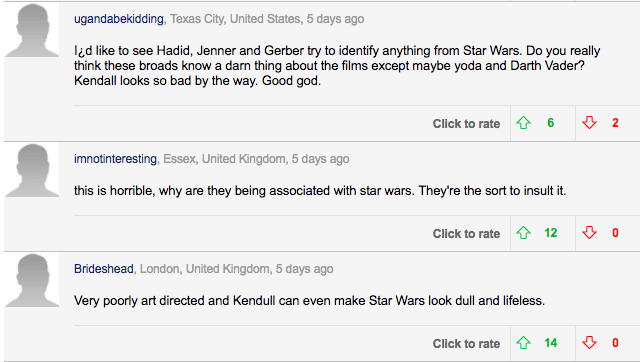This screenshot has width=641, height=362.
Task: Click the green 14 upvote count
Action: pyautogui.click(x=551, y=343)
